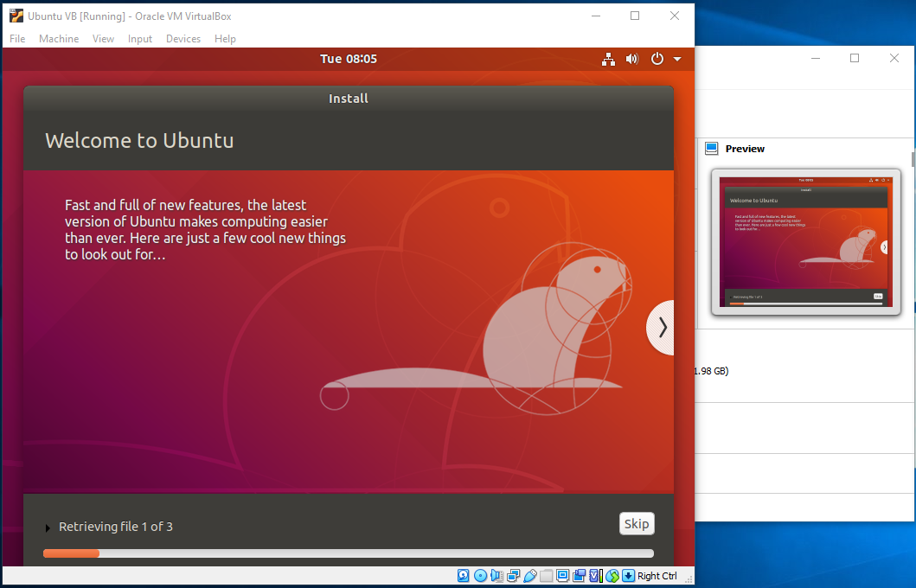This screenshot has height=588, width=916.
Task: Maximize the background VirtualBox Manager window
Action: coord(855,58)
